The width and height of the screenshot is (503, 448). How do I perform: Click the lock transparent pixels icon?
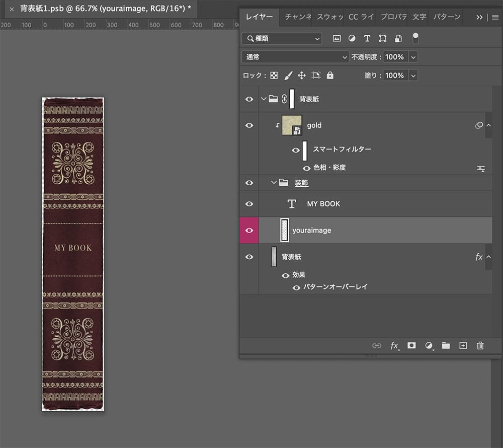pos(274,76)
